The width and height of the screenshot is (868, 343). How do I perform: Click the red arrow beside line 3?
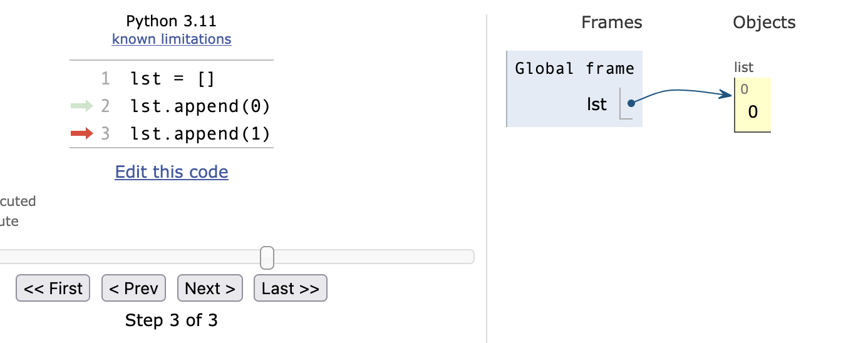(81, 133)
